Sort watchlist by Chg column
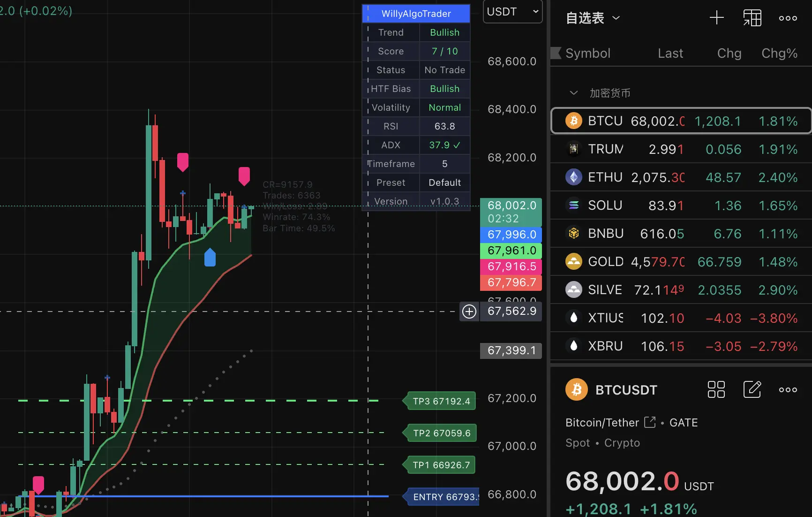 (729, 53)
